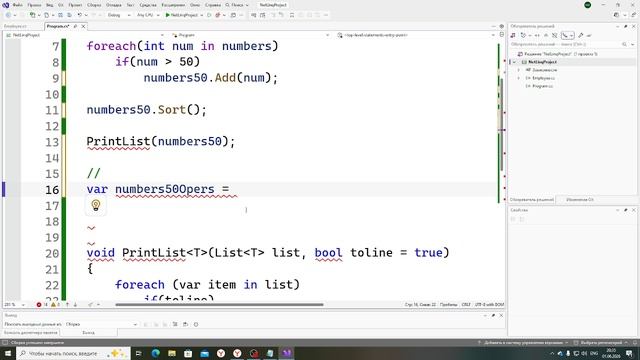Expand the start-project dropdown arrow beside NetLinqProject
This screenshot has height=360, width=640.
[x=201, y=15]
